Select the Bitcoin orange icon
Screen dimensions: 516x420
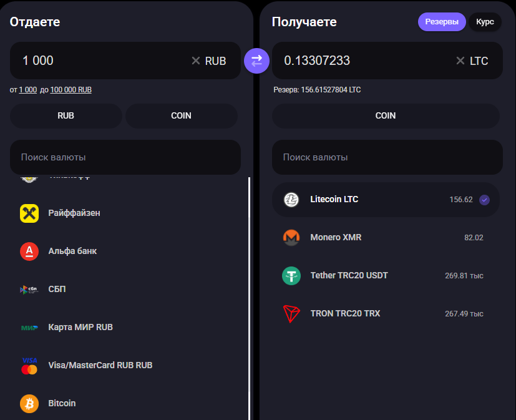coord(29,404)
